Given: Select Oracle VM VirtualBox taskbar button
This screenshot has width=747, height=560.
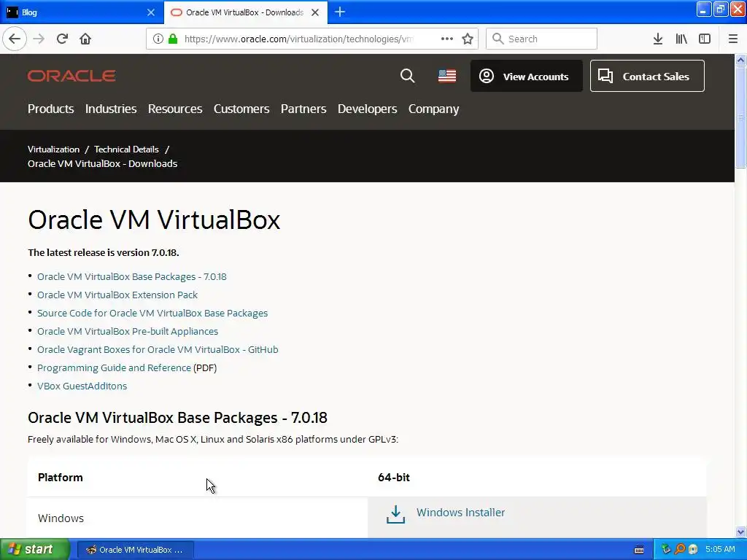Looking at the screenshot, I should coord(135,550).
